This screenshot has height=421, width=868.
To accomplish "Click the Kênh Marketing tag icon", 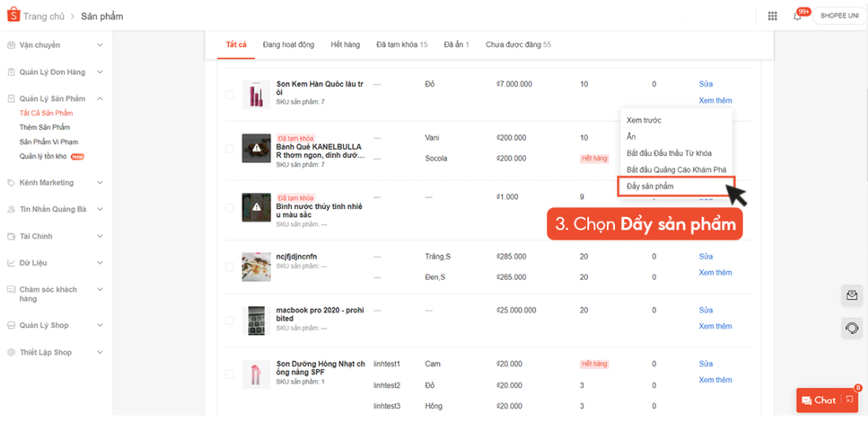I will [11, 183].
